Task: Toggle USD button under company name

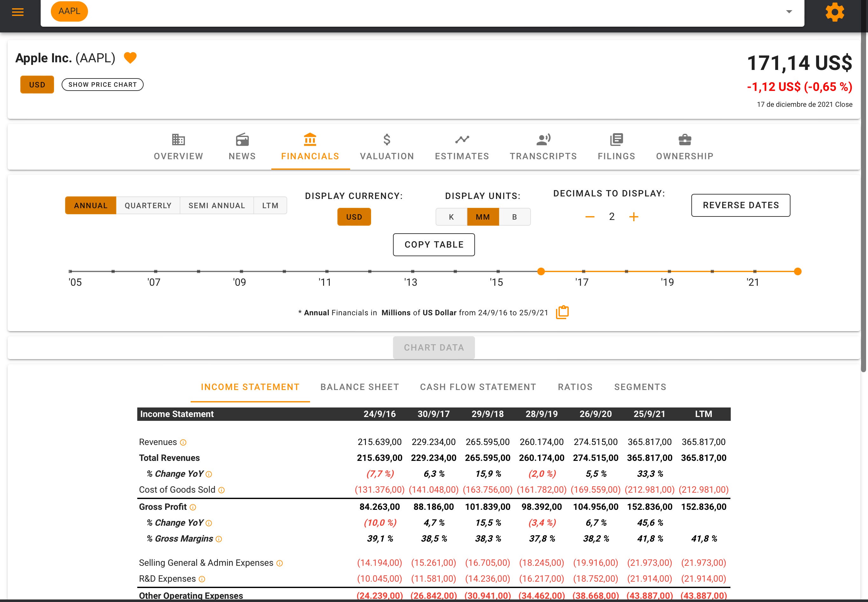Action: click(x=37, y=85)
